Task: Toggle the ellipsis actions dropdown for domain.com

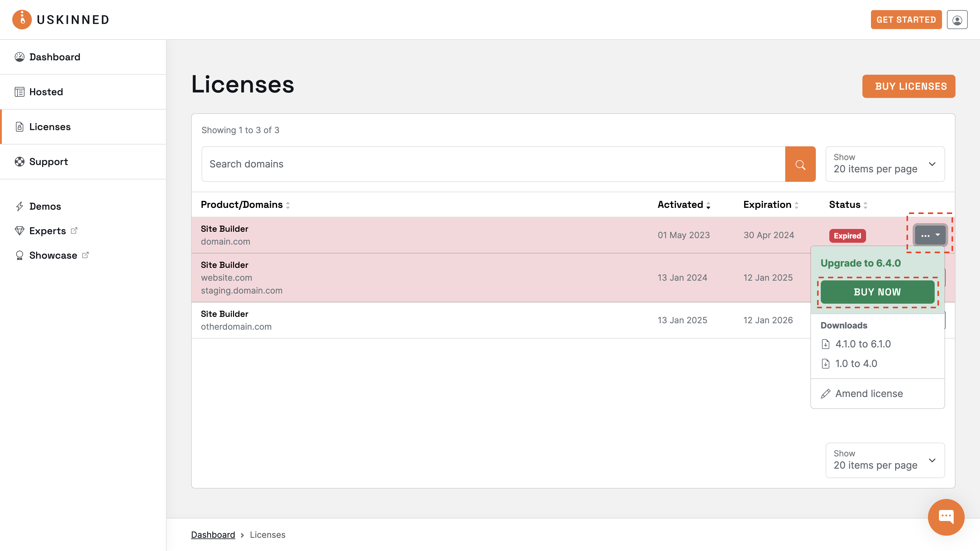Action: point(929,235)
